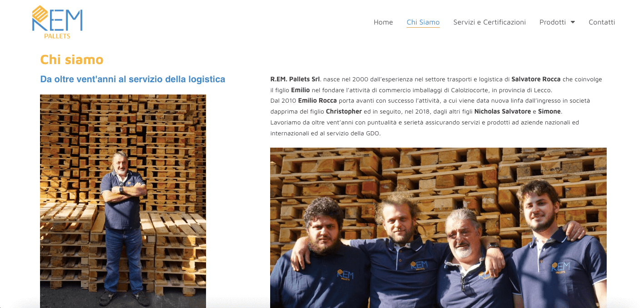Click the bold name Nicholas Salvatore
Screen dimensions: 644x308
(503, 111)
